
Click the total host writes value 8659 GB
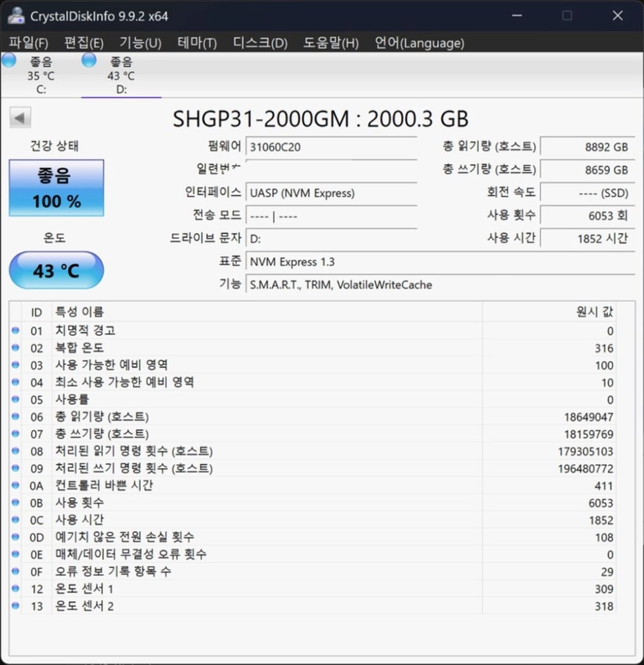pyautogui.click(x=587, y=170)
